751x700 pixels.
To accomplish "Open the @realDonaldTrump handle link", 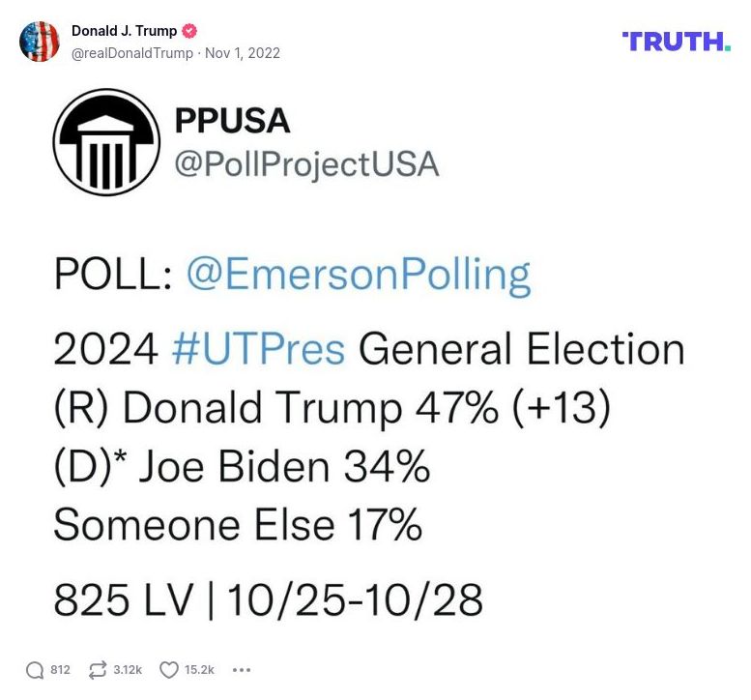I will coord(131,53).
